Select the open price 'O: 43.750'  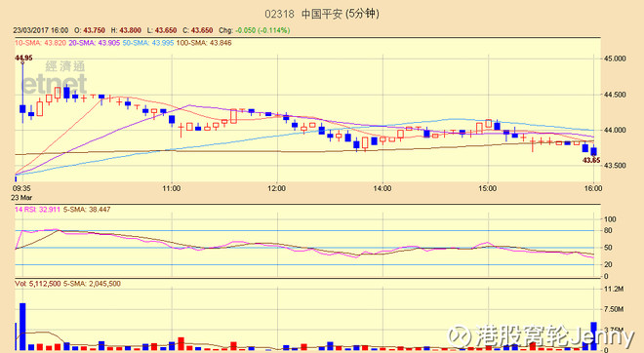coord(90,30)
